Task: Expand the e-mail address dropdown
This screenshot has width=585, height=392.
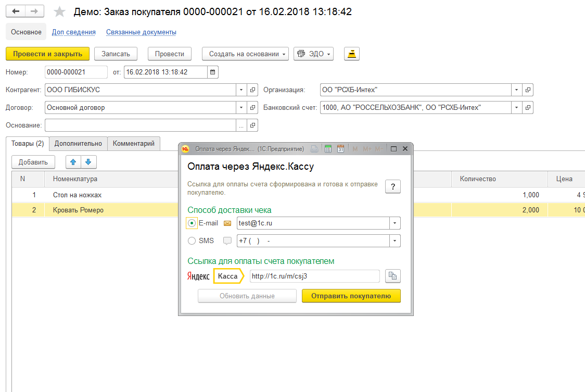Action: [x=395, y=223]
